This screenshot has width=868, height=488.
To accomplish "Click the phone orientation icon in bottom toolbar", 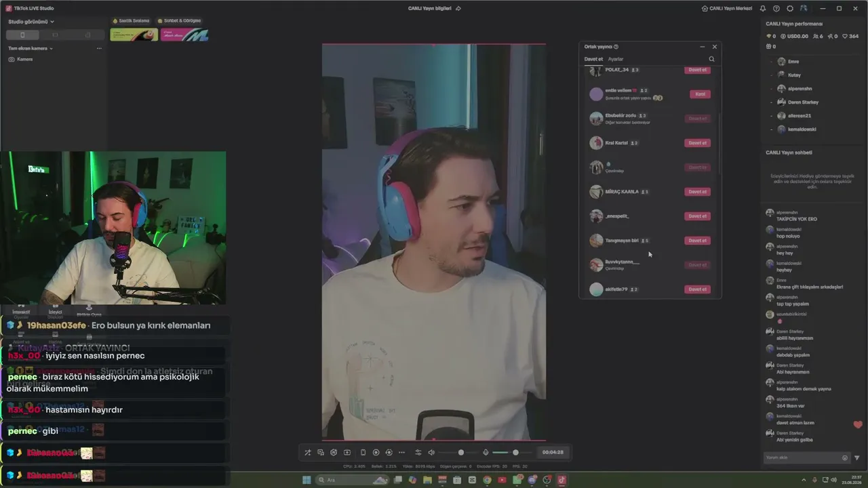I will tap(363, 452).
